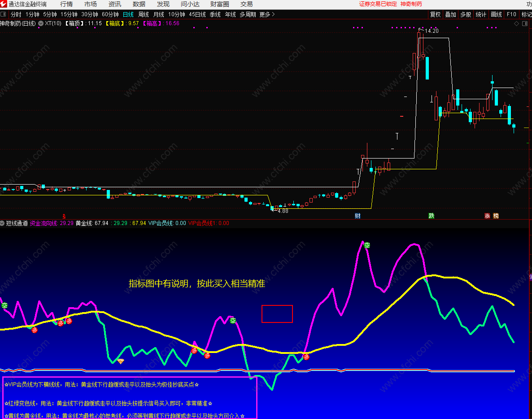This screenshot has width=532, height=419.
Task: Select the 5分钟 period
Action: 50,14
